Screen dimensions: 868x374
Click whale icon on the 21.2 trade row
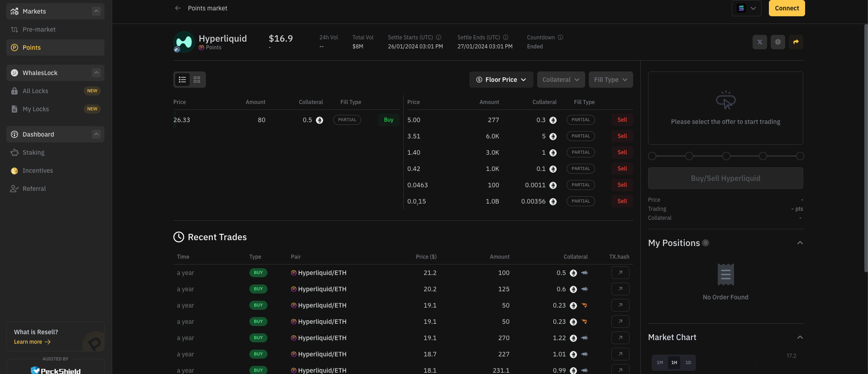(584, 273)
